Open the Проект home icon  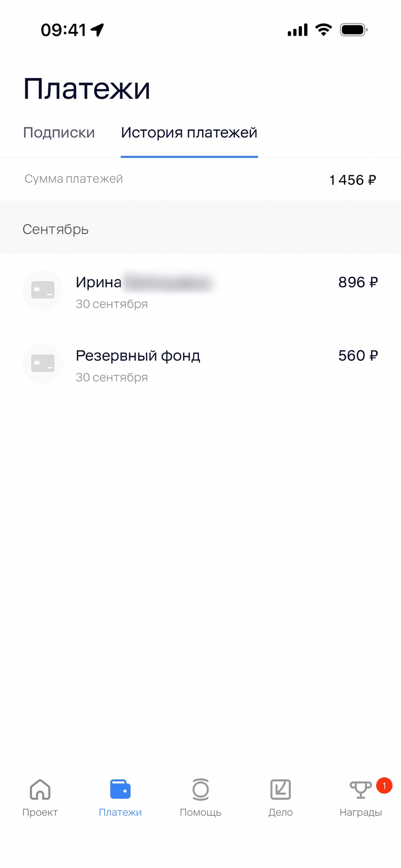[x=40, y=789]
